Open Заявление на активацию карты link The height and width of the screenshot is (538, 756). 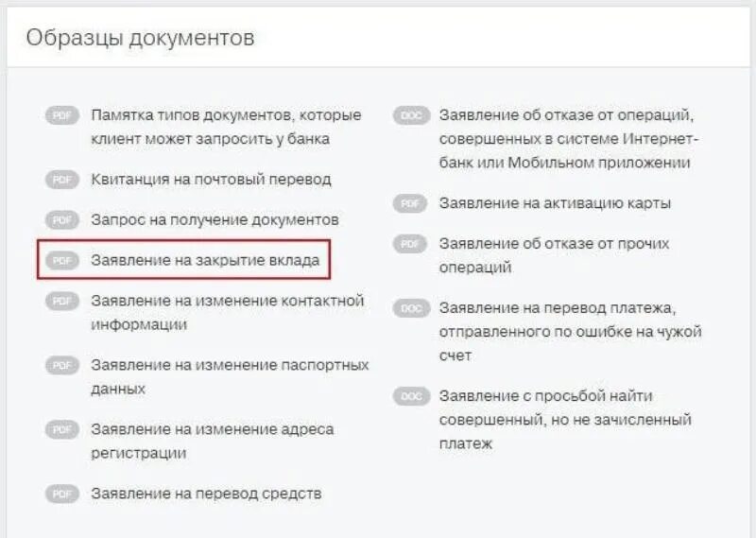coord(555,203)
